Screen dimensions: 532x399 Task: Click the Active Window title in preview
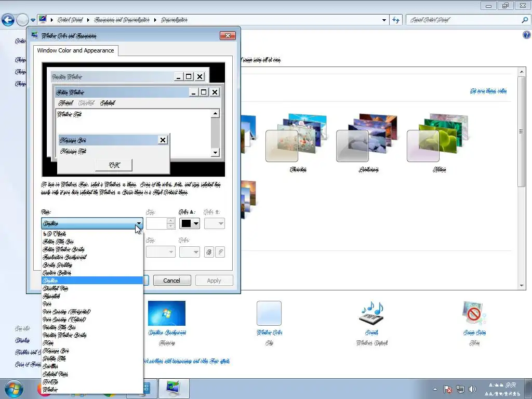(x=70, y=92)
